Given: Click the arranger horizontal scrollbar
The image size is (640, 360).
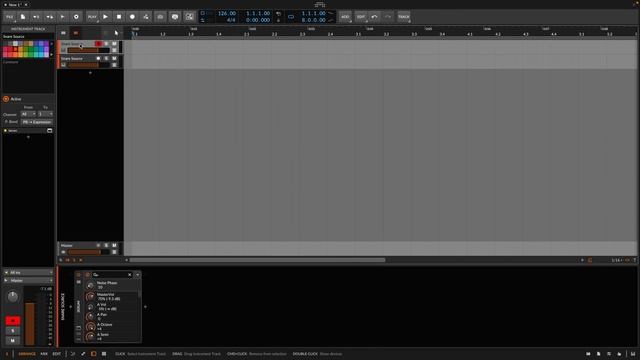Looking at the screenshot, I should coord(257,260).
